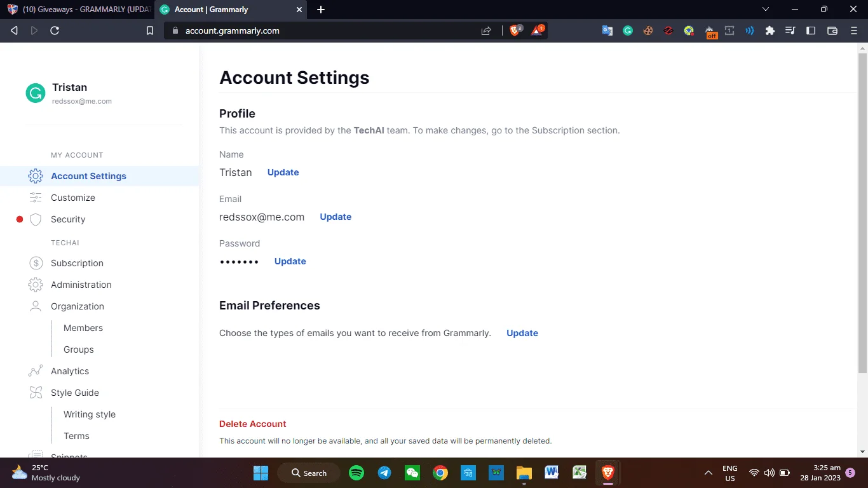Select Members under Organization
The height and width of the screenshot is (488, 868).
83,328
